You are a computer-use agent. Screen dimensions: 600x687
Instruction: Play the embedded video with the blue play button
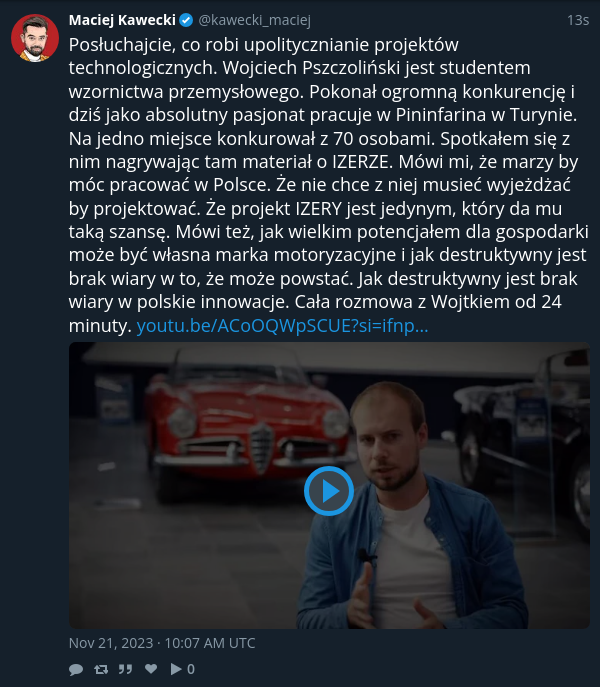coord(329,491)
